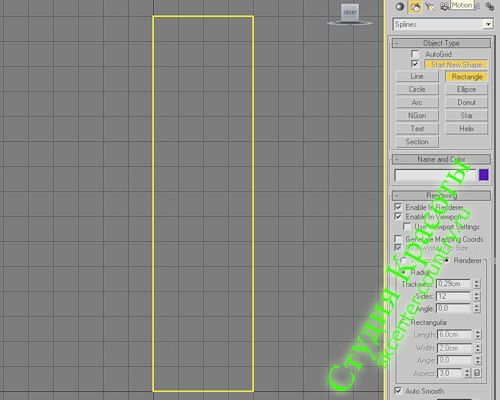
Task: Click the FRONT ViewCube face
Action: tap(350, 13)
